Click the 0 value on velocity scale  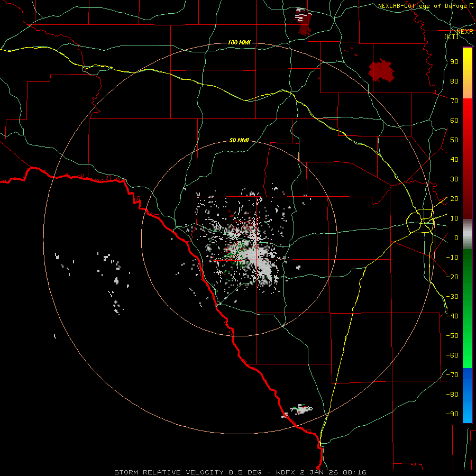click(456, 238)
